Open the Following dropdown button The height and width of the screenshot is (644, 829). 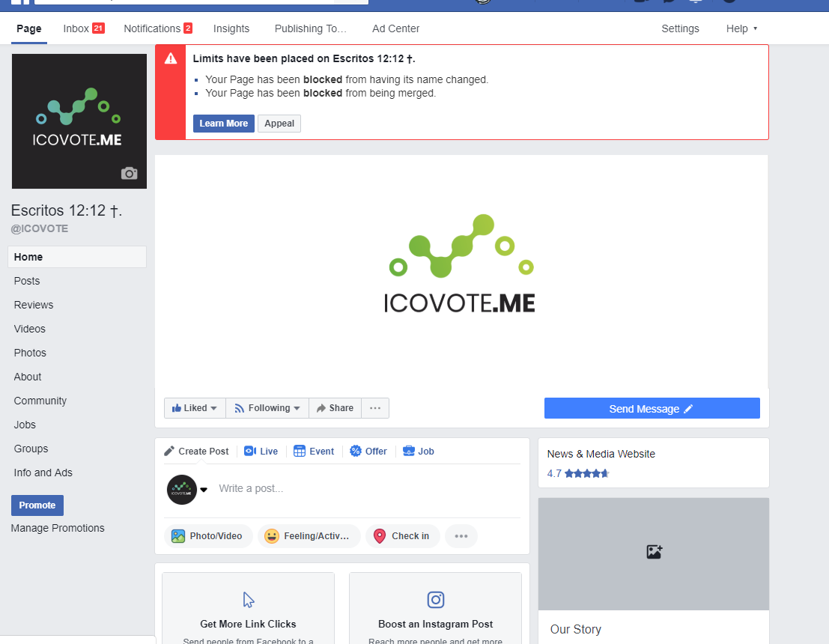click(x=267, y=408)
